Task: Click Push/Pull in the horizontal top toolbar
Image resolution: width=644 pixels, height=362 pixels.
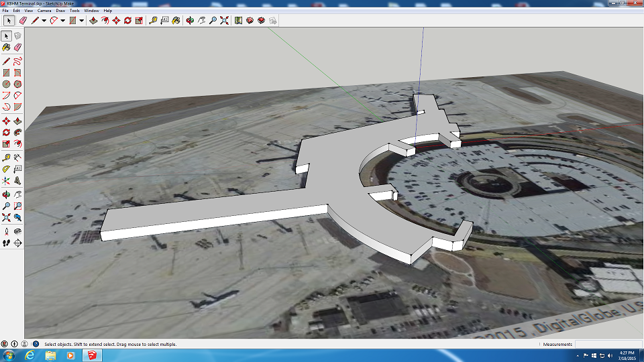Action: 93,21
